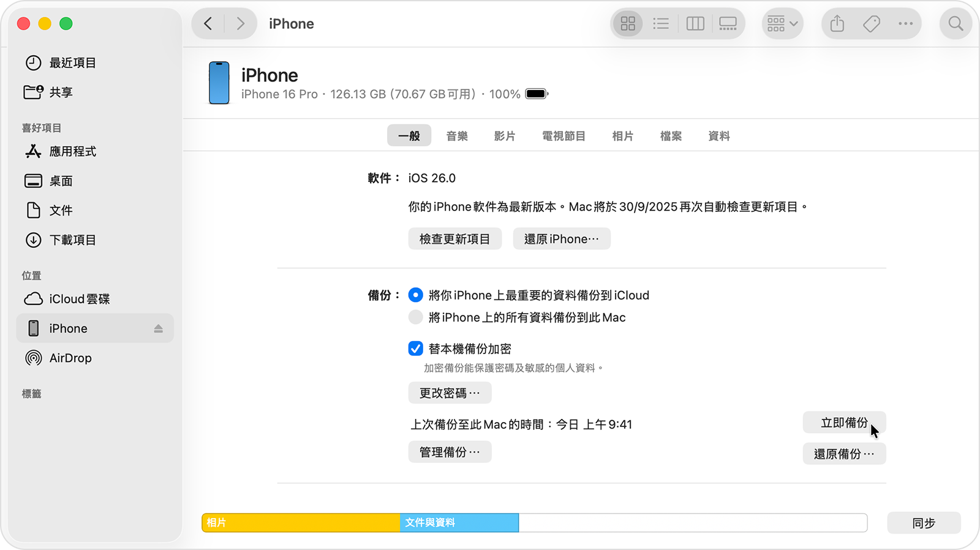
Task: Click the 同步 button
Action: pyautogui.click(x=924, y=523)
